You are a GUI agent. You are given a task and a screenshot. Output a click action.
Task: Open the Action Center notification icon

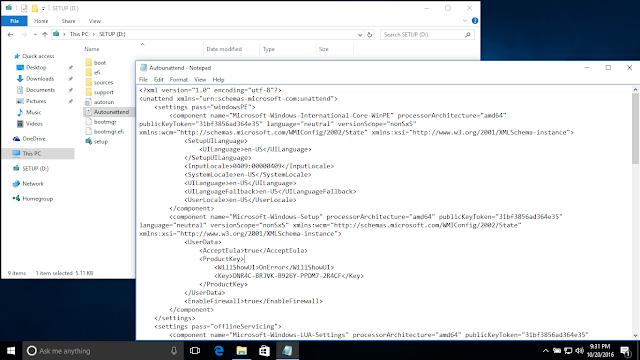[625, 351]
